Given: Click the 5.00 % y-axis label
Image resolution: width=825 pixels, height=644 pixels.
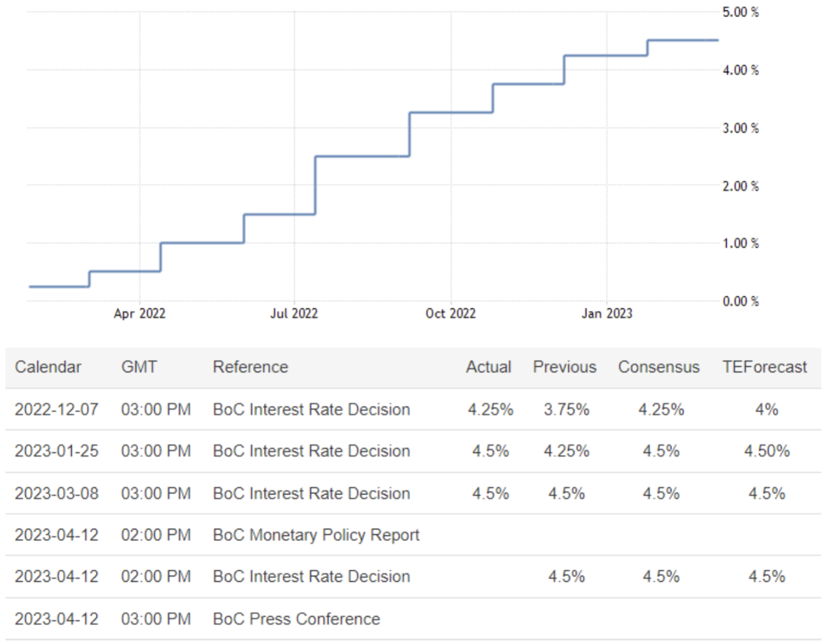Looking at the screenshot, I should tap(741, 13).
